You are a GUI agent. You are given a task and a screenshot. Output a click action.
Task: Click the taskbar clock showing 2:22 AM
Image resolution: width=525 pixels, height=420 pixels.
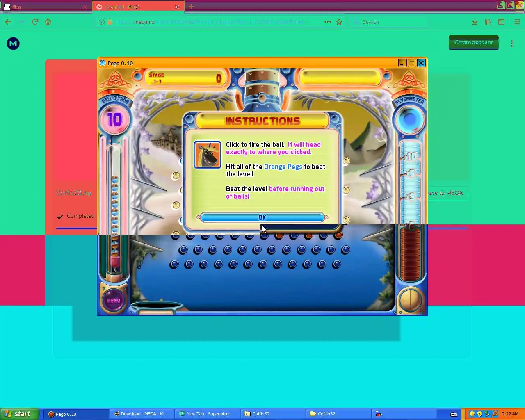[510, 414]
